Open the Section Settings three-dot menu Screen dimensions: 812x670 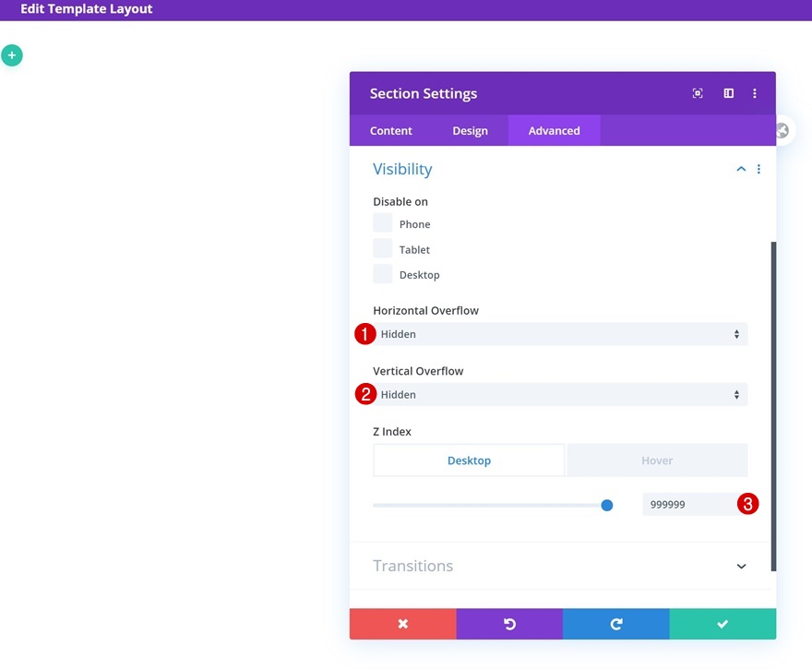point(755,93)
